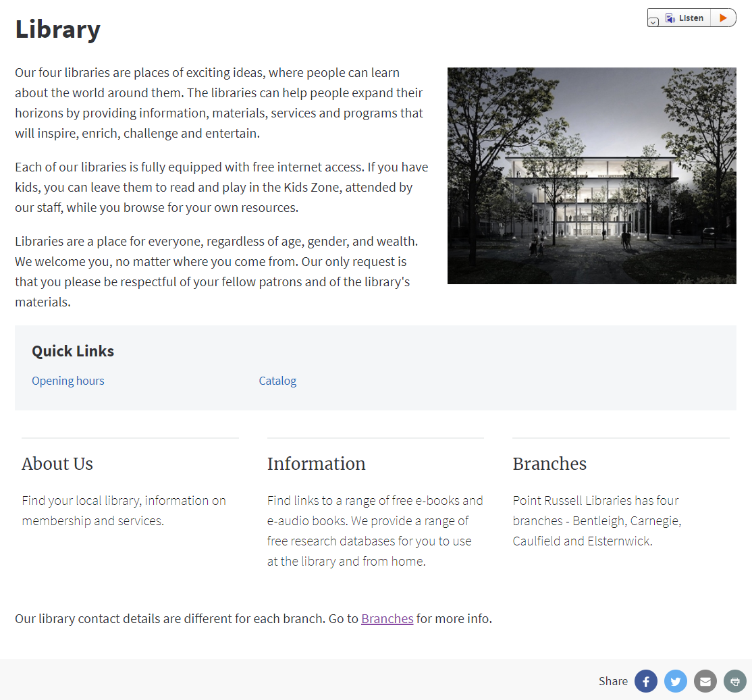Open the Catalog quick link
Image resolution: width=752 pixels, height=700 pixels.
point(277,381)
